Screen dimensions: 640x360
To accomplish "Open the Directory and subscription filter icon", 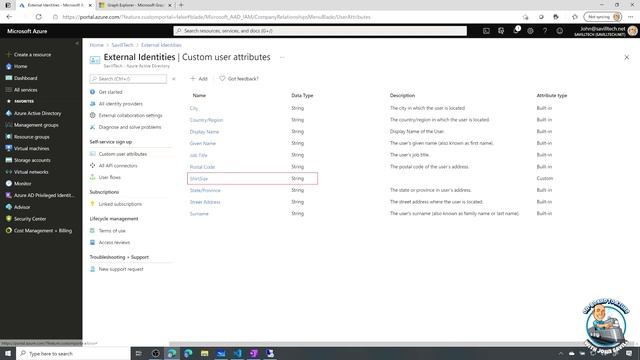I will point(501,31).
